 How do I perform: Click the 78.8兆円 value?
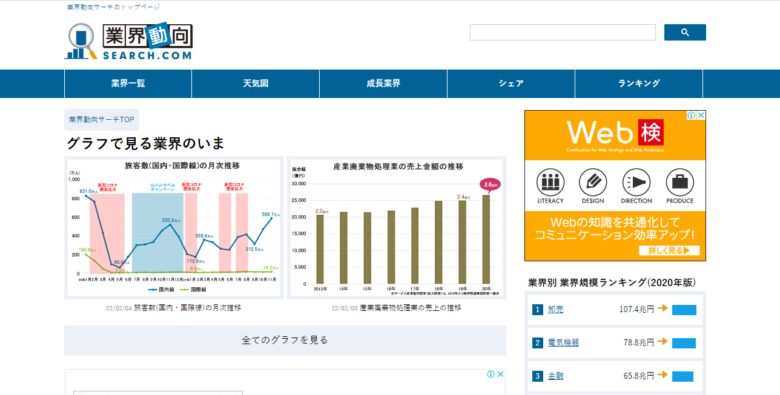click(638, 343)
